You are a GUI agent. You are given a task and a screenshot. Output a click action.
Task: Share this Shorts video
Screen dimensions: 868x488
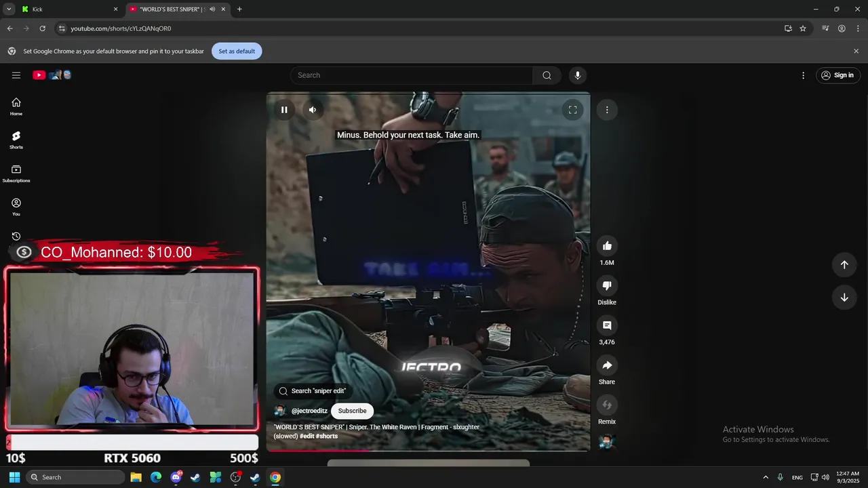pyautogui.click(x=607, y=366)
